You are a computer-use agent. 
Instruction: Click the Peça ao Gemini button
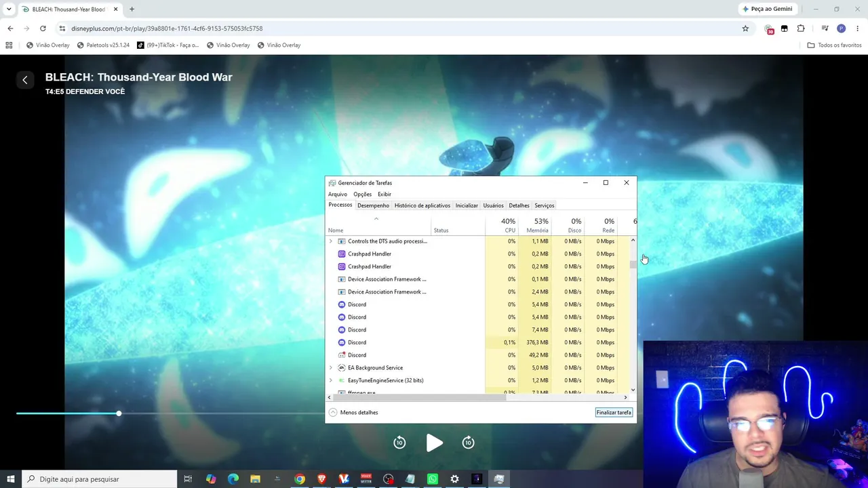(x=768, y=9)
